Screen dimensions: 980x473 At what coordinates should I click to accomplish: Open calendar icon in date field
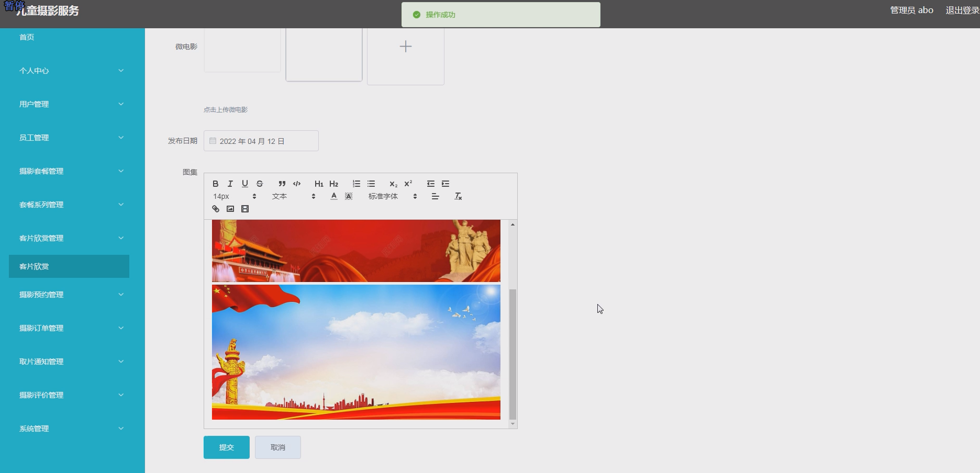[213, 141]
